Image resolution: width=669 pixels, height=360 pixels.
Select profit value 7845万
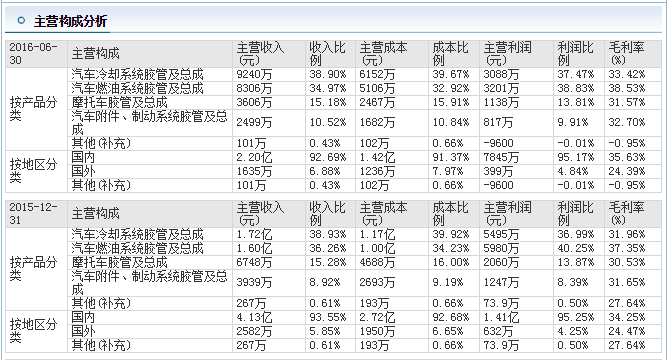(501, 157)
